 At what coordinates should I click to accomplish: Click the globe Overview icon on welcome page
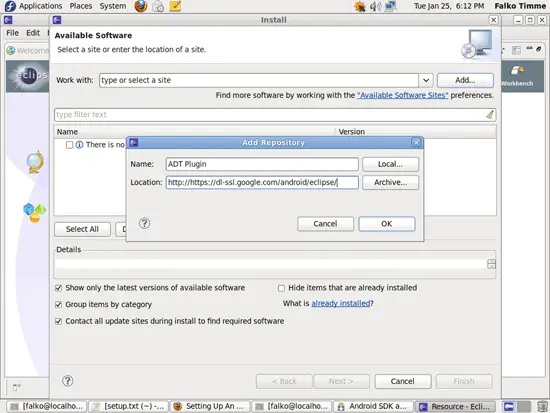pos(35,162)
